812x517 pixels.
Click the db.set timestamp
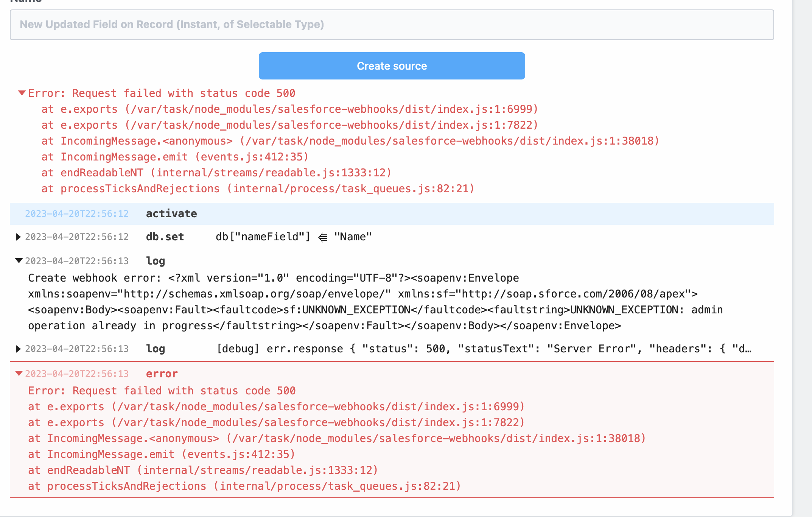[77, 237]
